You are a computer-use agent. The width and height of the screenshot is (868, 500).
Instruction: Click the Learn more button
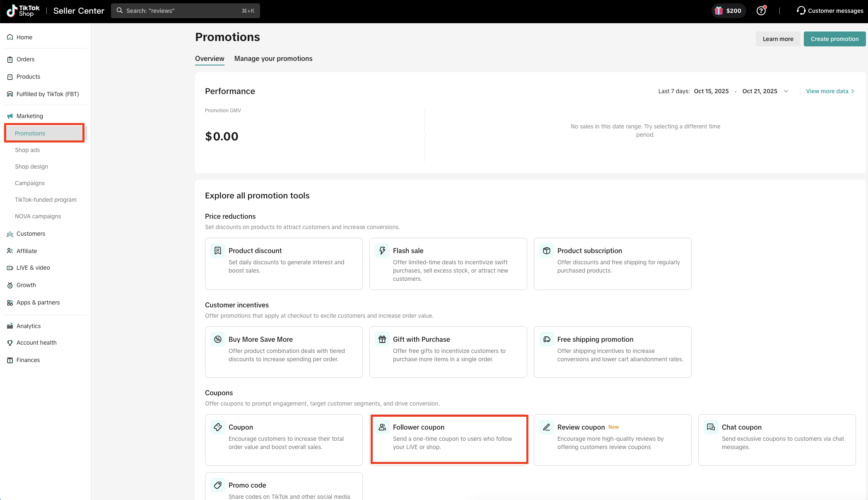[x=778, y=39]
